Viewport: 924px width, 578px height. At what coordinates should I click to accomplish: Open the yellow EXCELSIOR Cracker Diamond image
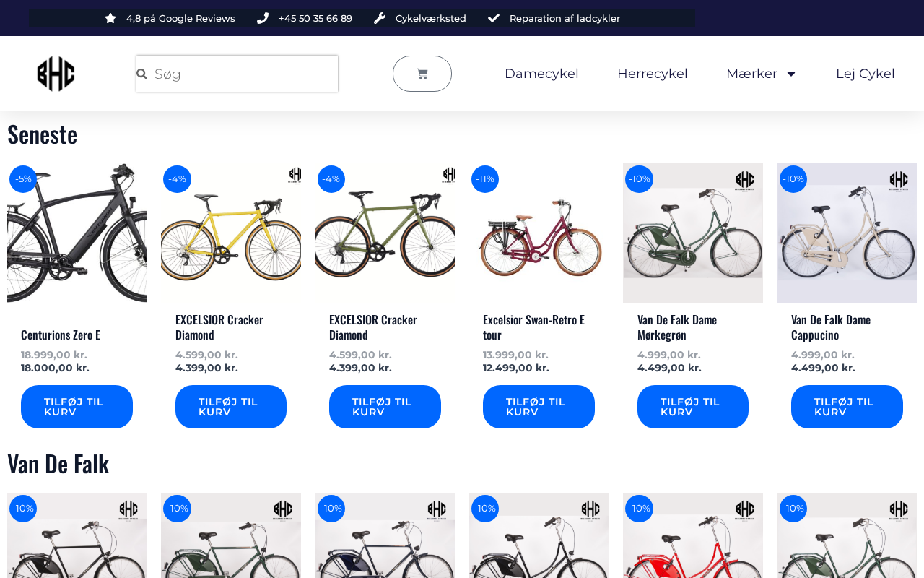point(231,233)
